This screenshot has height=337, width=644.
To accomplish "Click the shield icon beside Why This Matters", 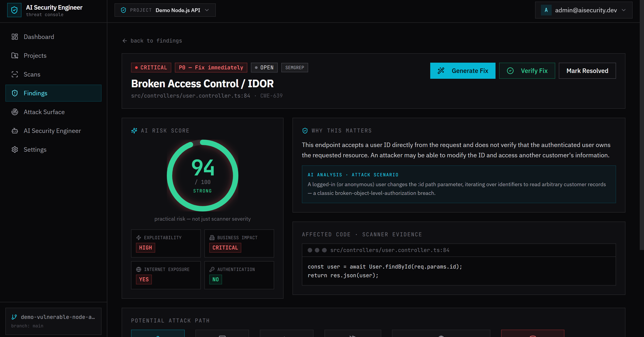I will click(305, 131).
